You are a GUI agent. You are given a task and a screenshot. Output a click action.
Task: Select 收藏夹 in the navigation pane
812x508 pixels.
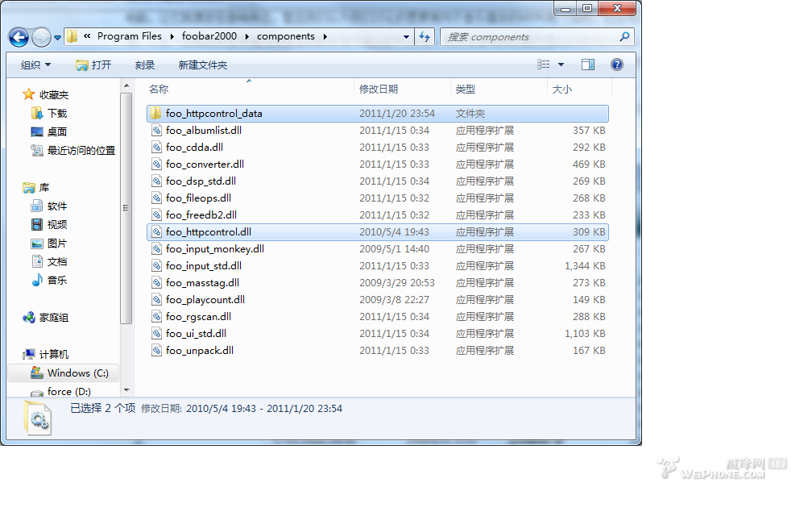46,95
